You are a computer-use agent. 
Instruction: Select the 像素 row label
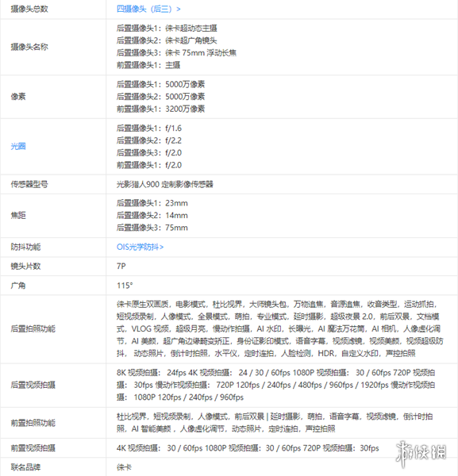click(x=18, y=97)
